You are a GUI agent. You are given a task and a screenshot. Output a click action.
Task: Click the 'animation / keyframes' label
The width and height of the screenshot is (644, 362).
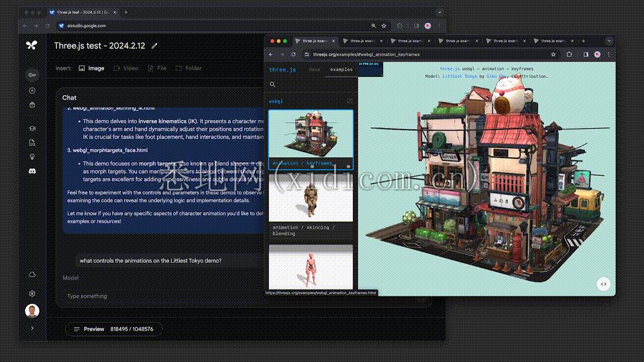pos(303,164)
